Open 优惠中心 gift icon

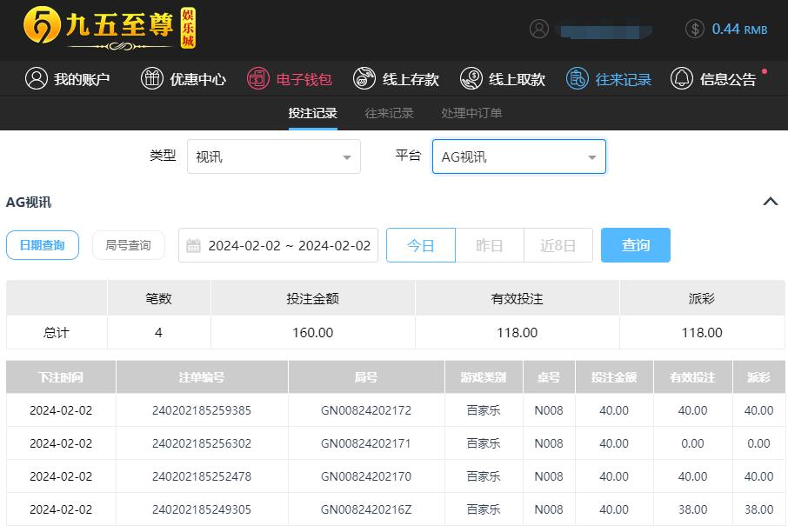pyautogui.click(x=151, y=79)
